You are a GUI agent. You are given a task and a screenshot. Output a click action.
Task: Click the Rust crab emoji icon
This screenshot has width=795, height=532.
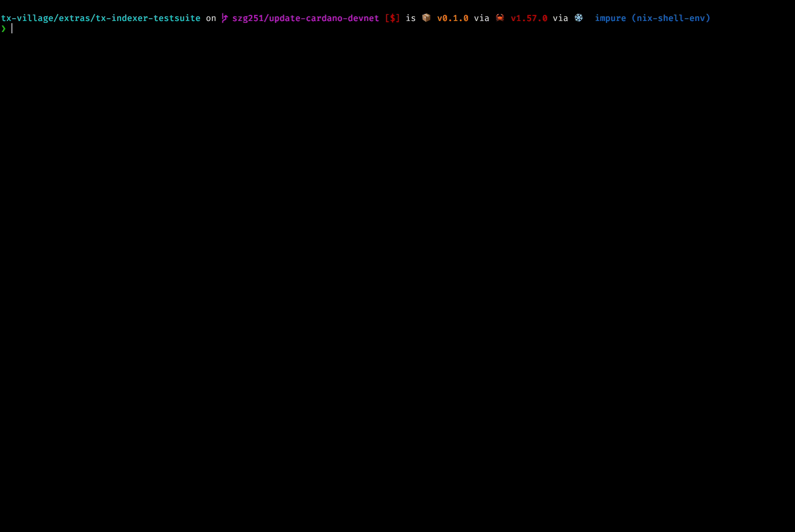pos(500,18)
